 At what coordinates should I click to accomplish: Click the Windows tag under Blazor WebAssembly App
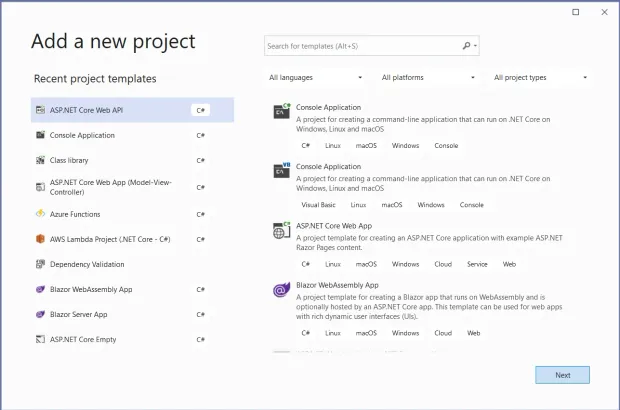[405, 333]
